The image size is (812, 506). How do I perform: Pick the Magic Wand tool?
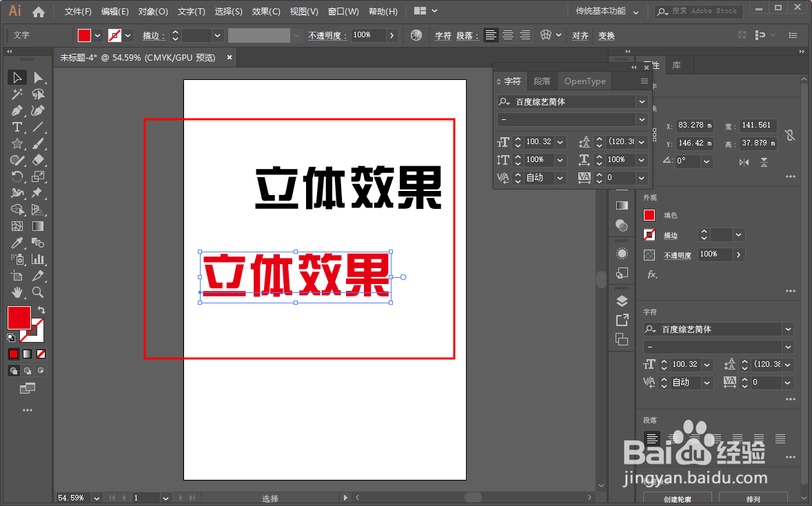(x=17, y=94)
